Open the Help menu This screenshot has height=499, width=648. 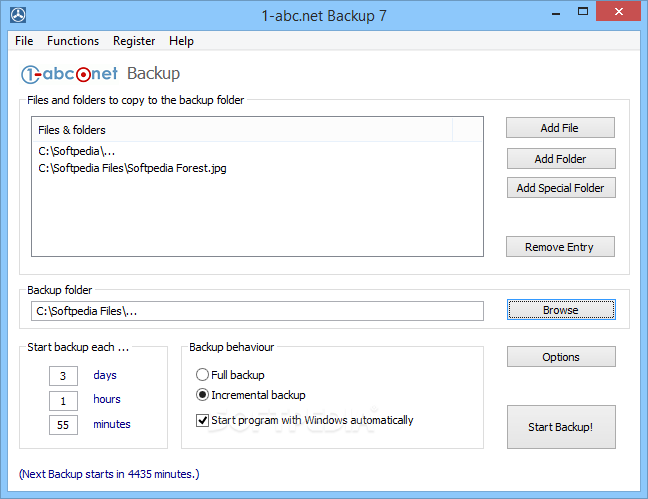(x=181, y=41)
